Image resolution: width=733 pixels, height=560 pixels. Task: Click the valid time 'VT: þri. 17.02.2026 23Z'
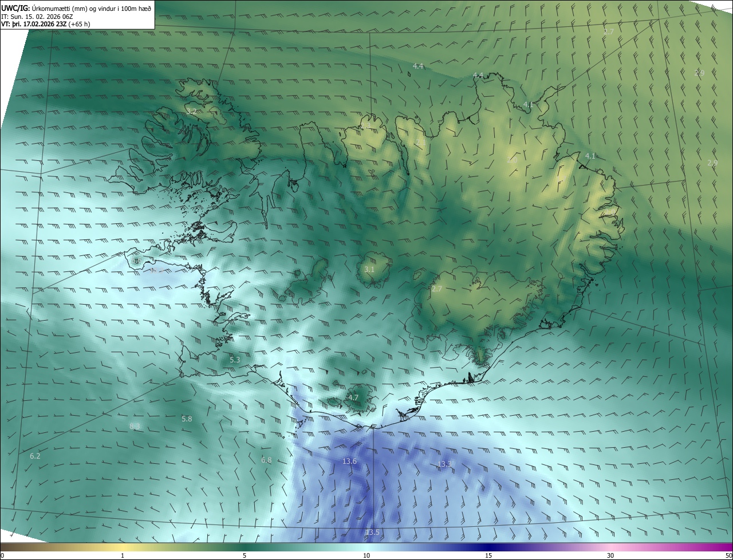pos(34,24)
